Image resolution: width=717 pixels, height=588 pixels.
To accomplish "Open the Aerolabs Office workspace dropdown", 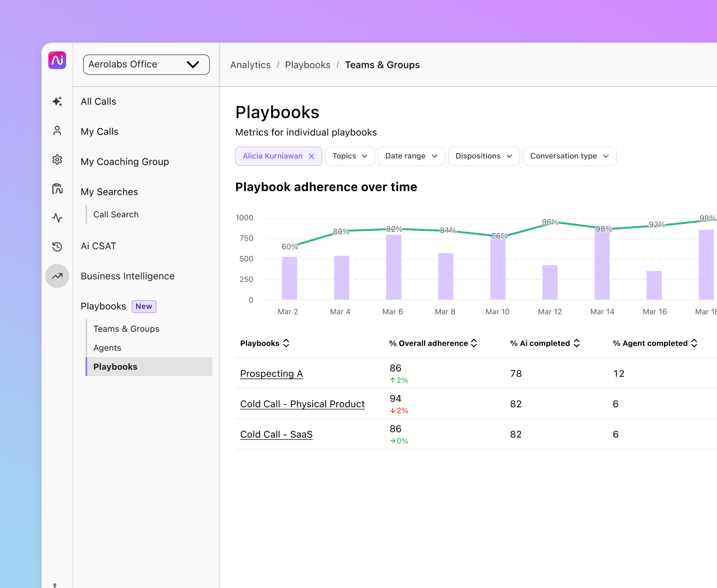I will [x=146, y=64].
